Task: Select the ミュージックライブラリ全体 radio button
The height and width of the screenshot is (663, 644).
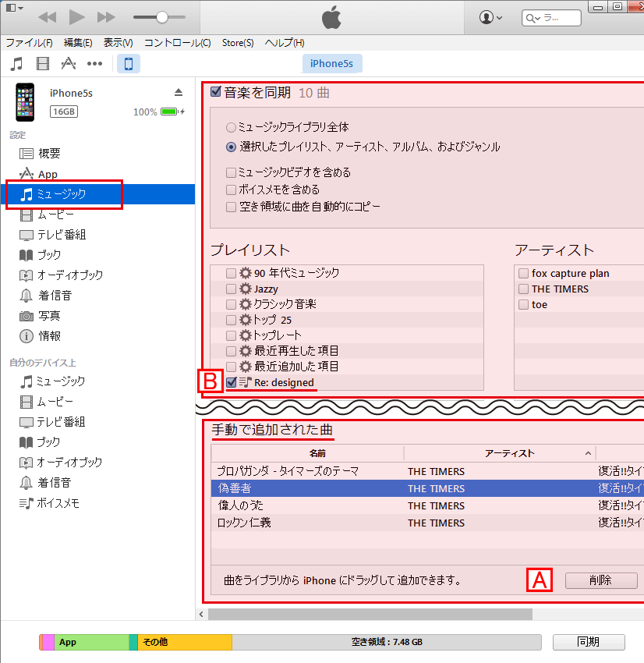Action: point(231,126)
